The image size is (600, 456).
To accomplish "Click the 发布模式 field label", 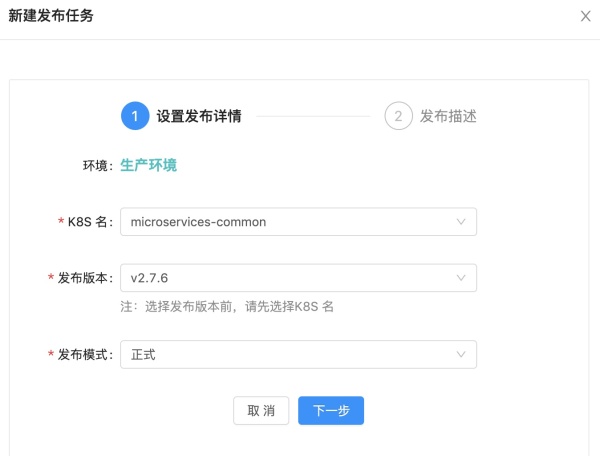I will point(81,355).
